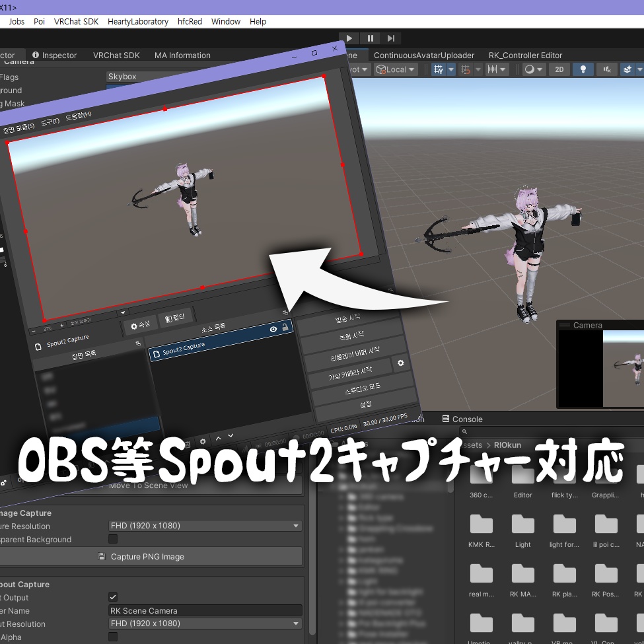
Task: Open the Poi menu
Action: pos(39,21)
